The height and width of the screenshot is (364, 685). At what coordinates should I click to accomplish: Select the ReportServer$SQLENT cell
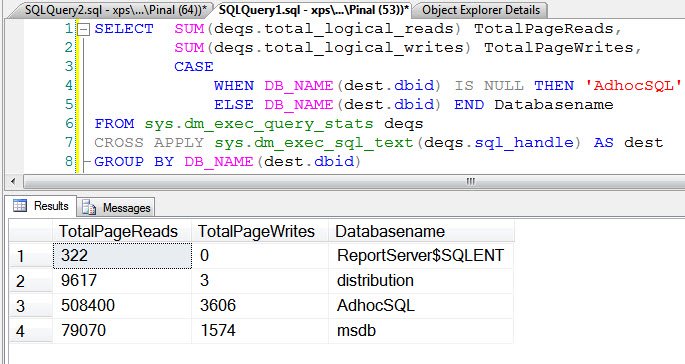pyautogui.click(x=421, y=256)
